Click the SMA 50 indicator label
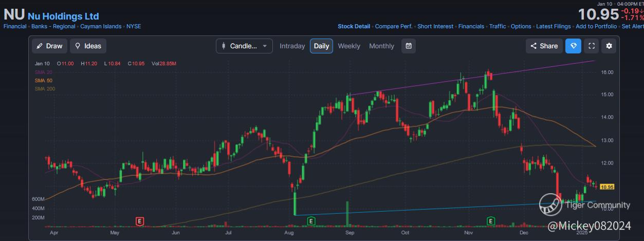 (43, 81)
